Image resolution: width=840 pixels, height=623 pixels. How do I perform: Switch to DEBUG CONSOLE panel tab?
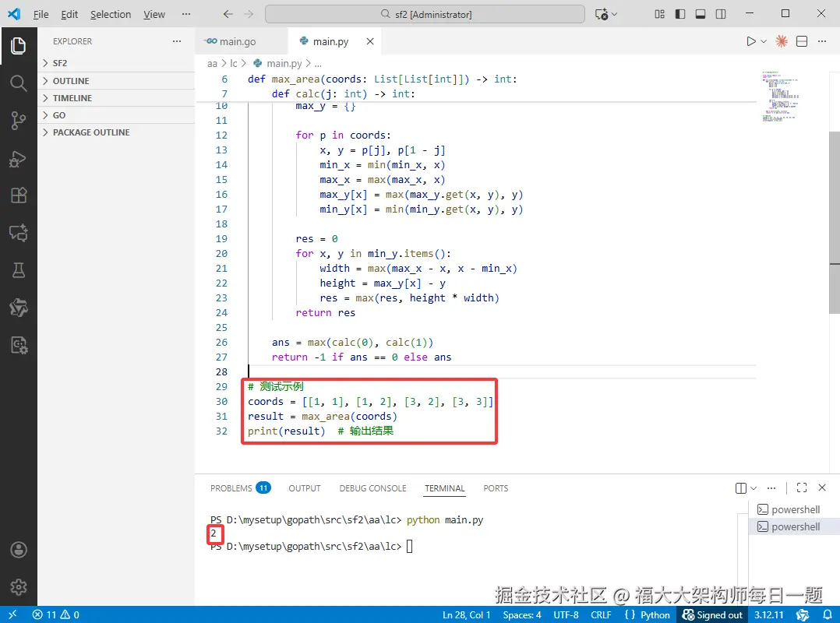pos(372,488)
